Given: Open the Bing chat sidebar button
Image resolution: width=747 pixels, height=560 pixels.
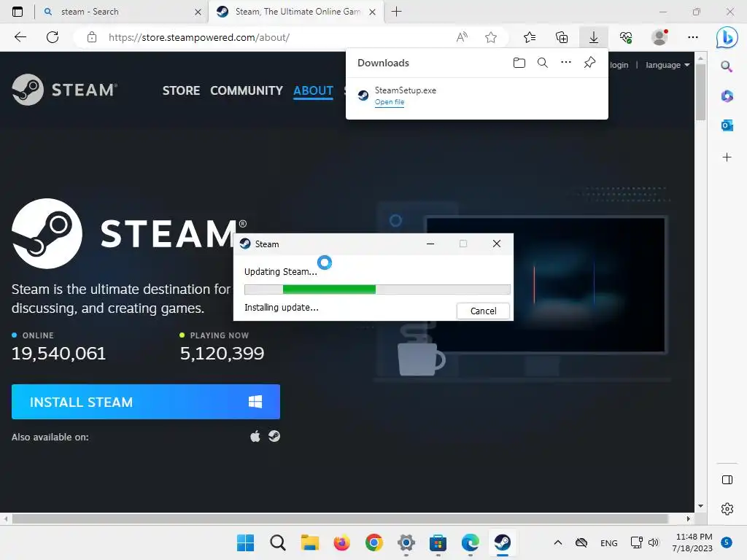Looking at the screenshot, I should [x=727, y=37].
